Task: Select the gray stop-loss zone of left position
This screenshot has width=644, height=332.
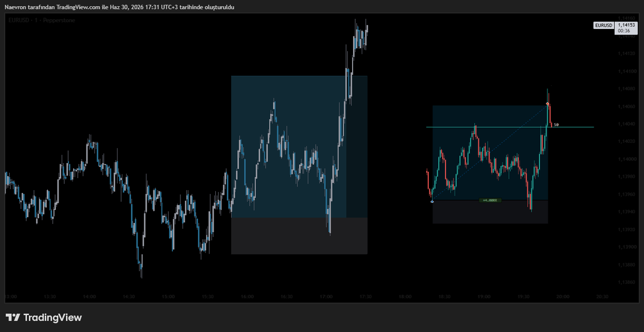Action: click(x=299, y=236)
